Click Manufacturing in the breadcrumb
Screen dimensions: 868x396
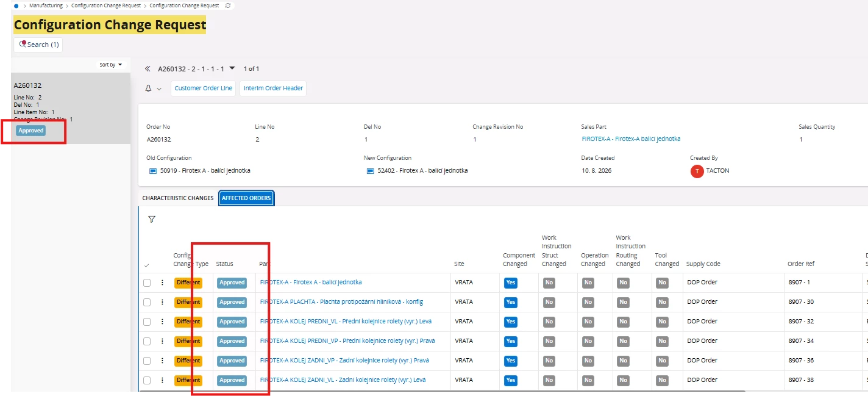tap(46, 5)
